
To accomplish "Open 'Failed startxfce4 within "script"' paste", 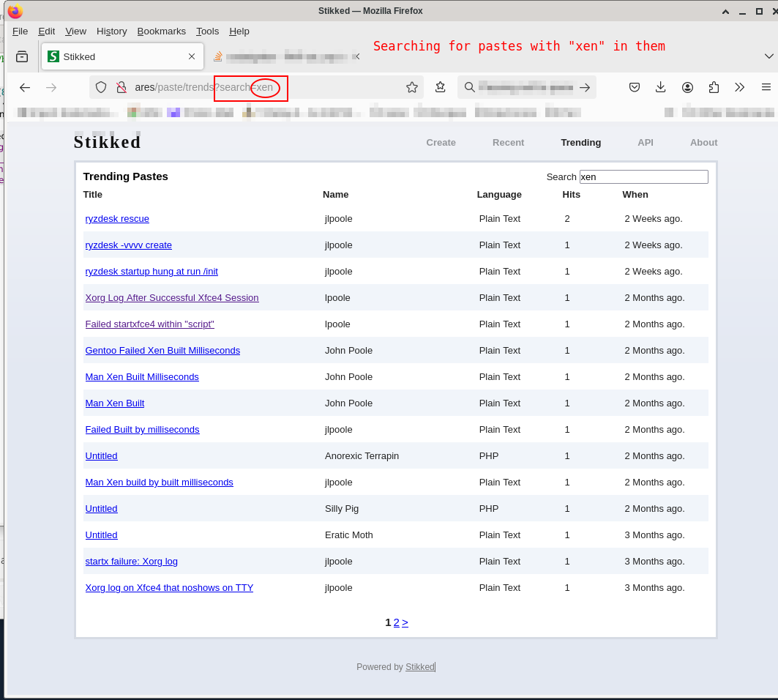I will click(x=149, y=324).
